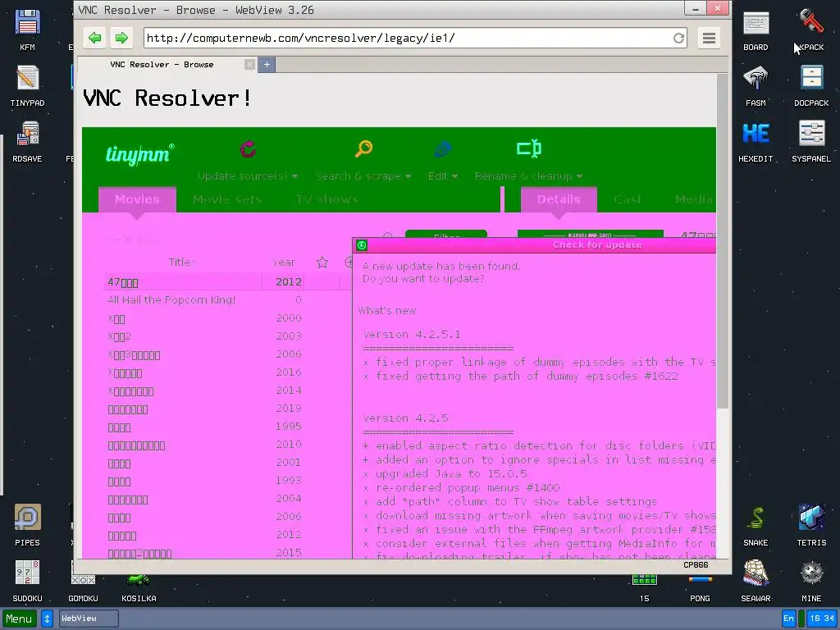The height and width of the screenshot is (630, 840).
Task: Switch to the Movie sets tab
Action: [227, 199]
